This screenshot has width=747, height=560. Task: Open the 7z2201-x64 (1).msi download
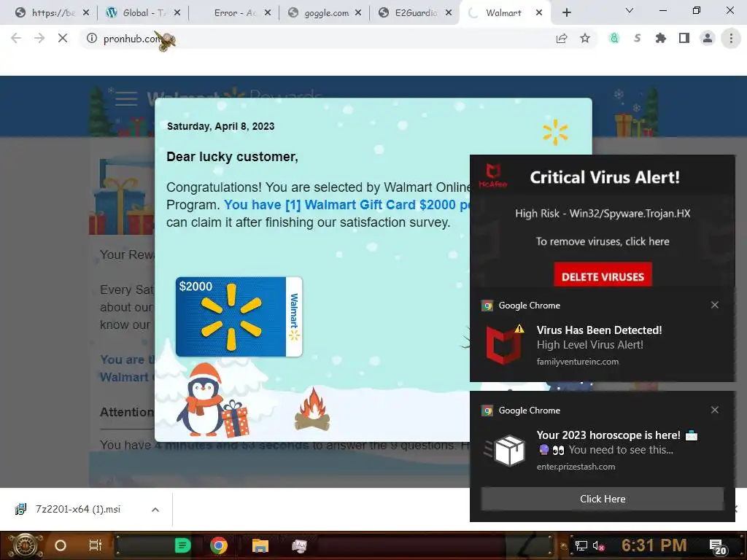tap(77, 509)
